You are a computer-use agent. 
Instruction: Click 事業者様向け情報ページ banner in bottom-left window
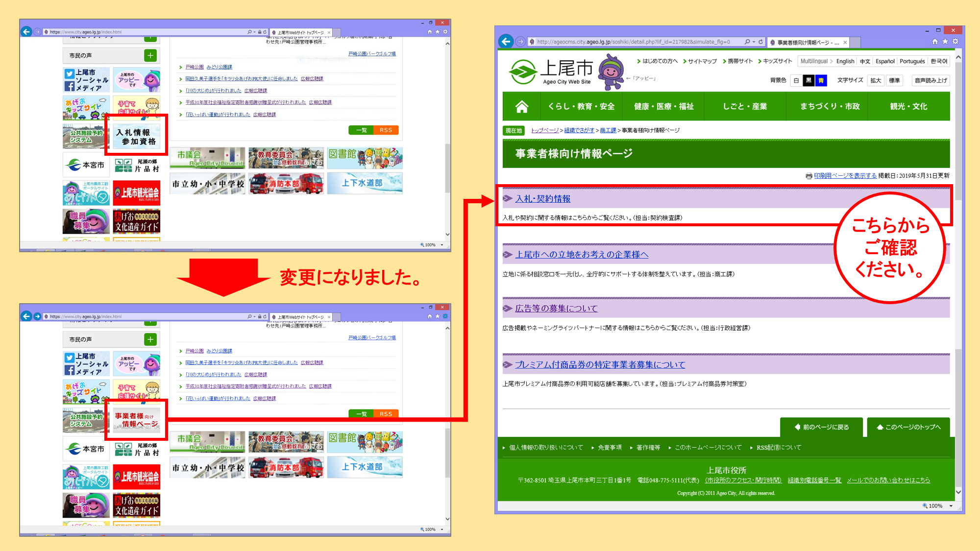pos(136,420)
